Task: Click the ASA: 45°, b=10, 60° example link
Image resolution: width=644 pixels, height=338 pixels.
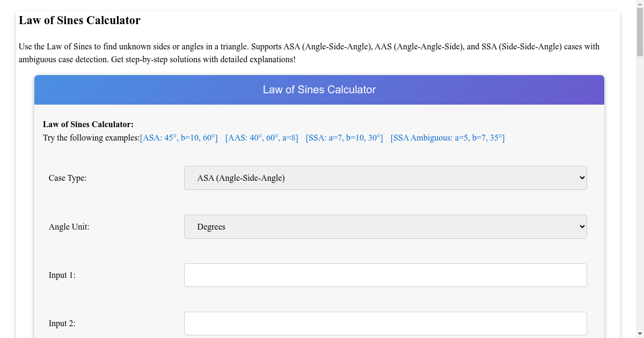Action: coord(178,138)
